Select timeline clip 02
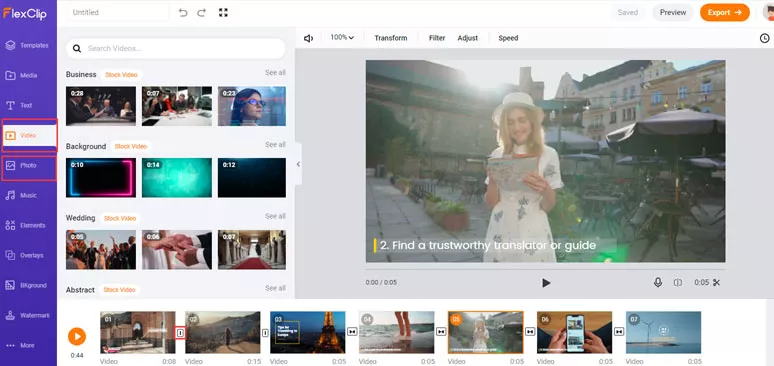774x366 pixels. click(223, 332)
